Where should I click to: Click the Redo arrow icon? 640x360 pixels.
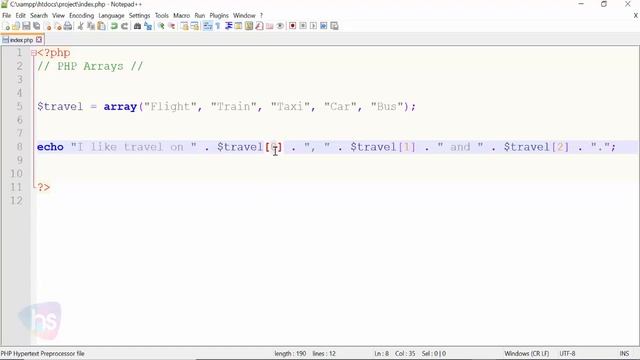coord(124,26)
